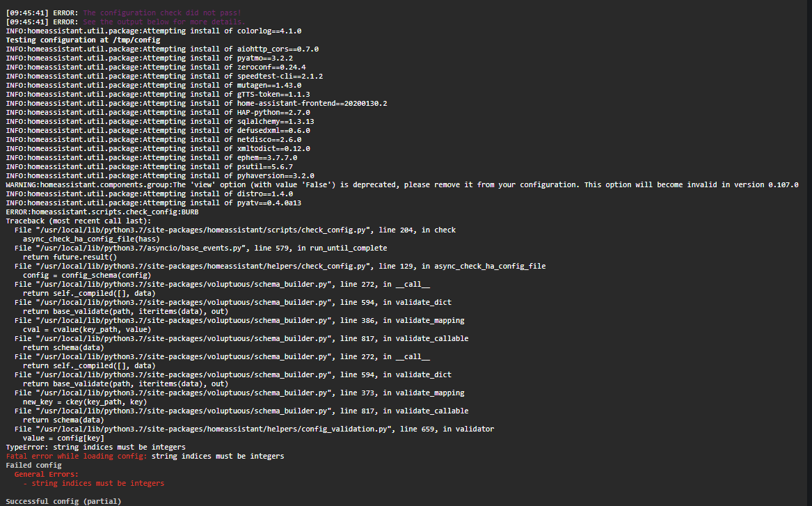The height and width of the screenshot is (506, 812).
Task: Click "Traceback (most recent call last):" line
Action: click(78, 221)
